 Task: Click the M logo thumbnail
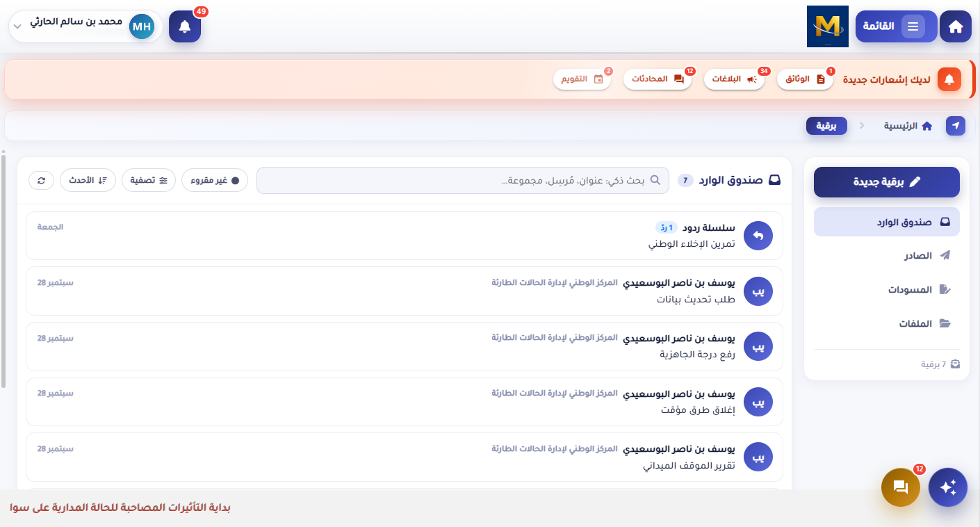coord(828,26)
